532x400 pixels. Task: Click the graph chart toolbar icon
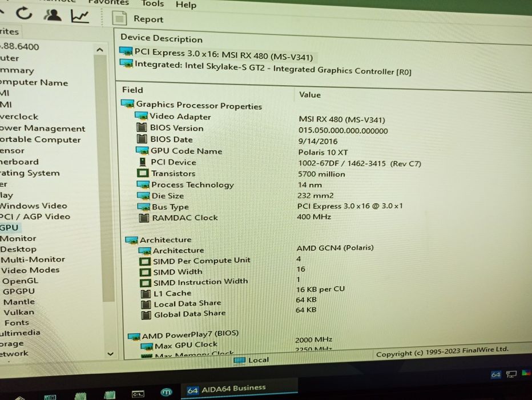click(x=80, y=16)
